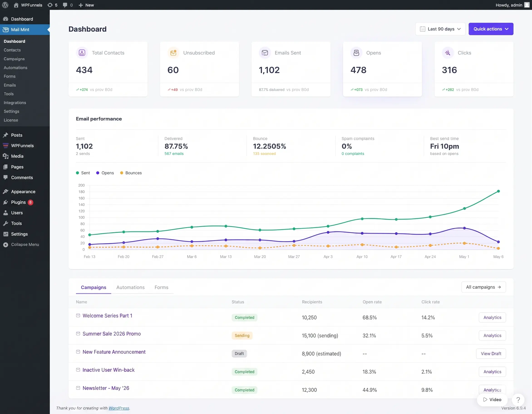Screen dimensions: 532x414
Task: Click the Clicks card icon
Action: (448, 53)
